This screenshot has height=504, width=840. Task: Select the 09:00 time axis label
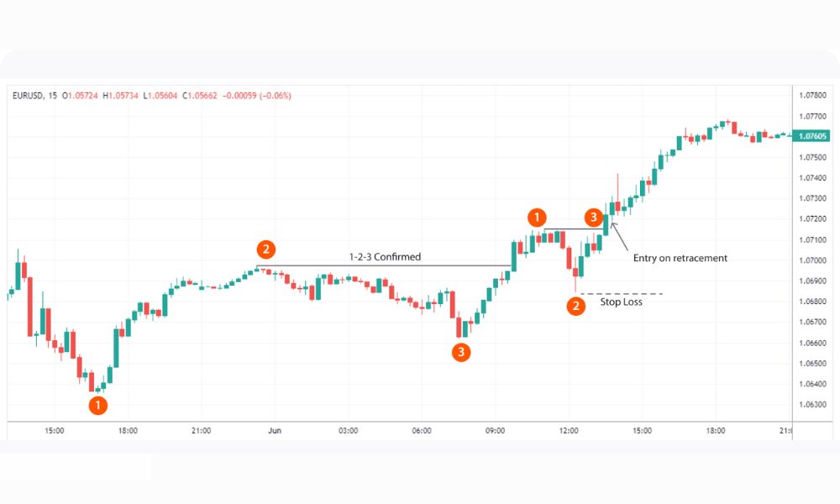[496, 431]
